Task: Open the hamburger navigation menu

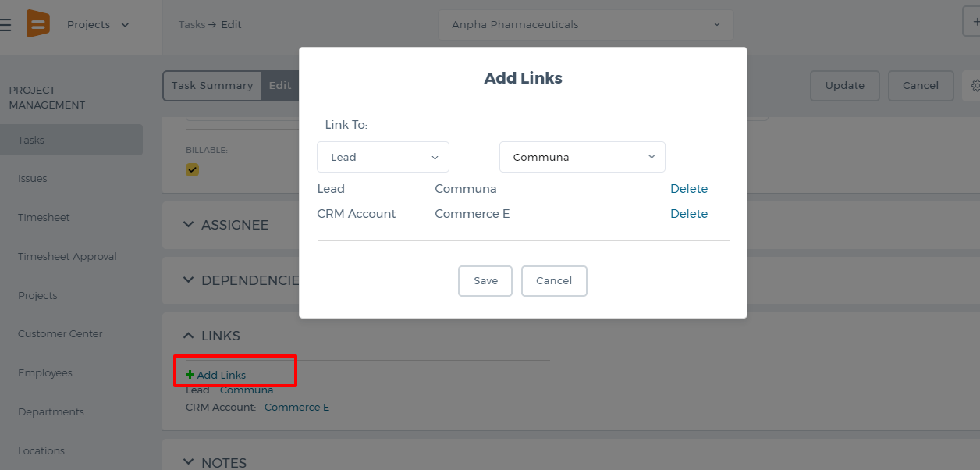Action: coord(5,25)
